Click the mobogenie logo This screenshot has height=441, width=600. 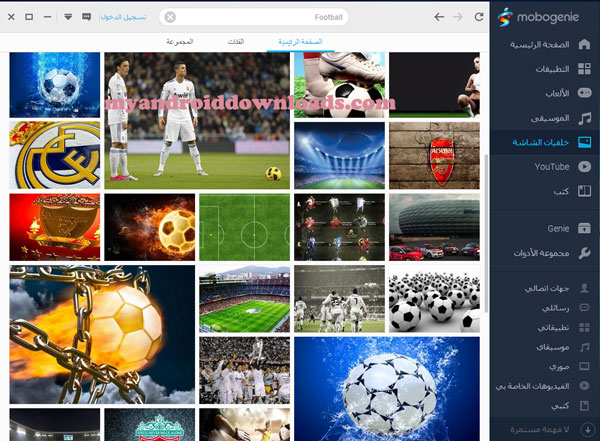(538, 17)
